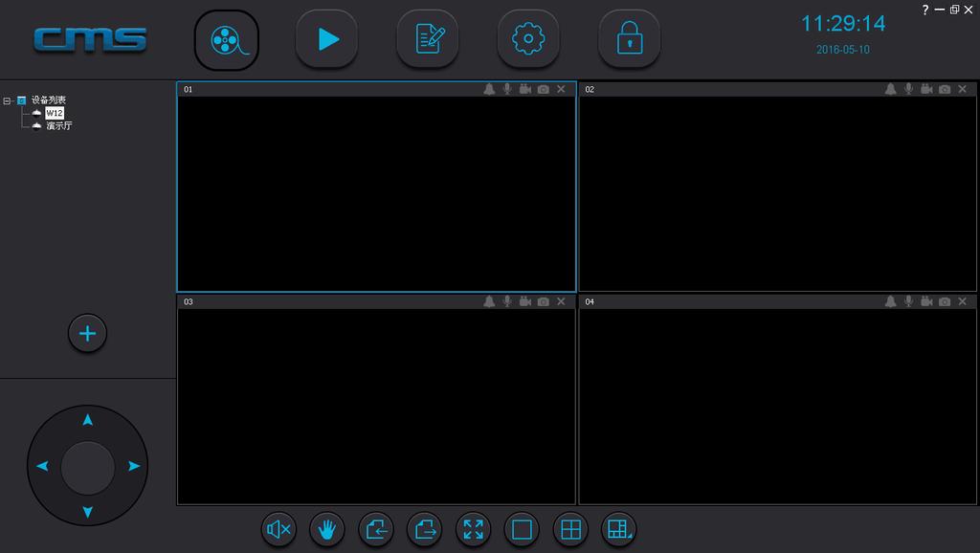This screenshot has height=553, width=980.
Task: Toggle alarm bell on channel 04
Action: click(x=891, y=301)
